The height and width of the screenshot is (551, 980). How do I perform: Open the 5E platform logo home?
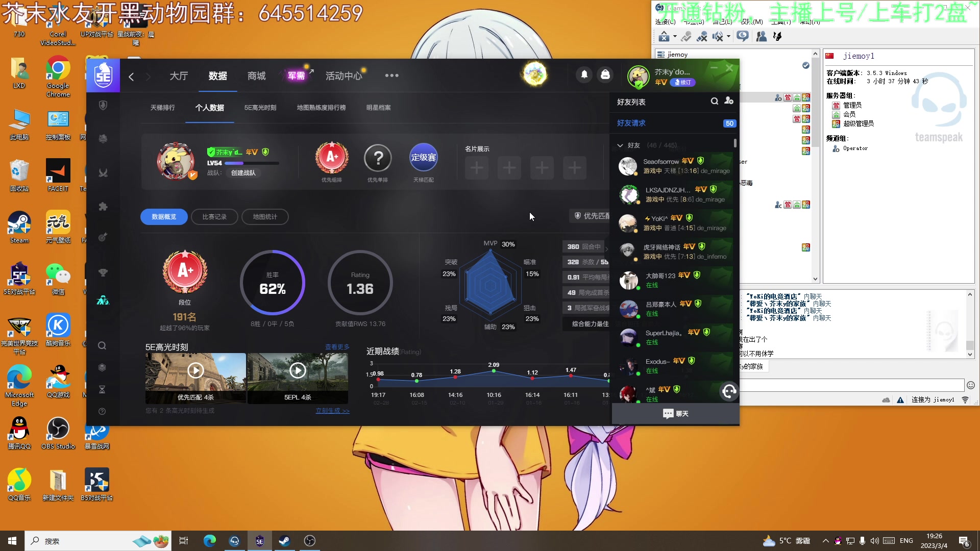pyautogui.click(x=103, y=76)
